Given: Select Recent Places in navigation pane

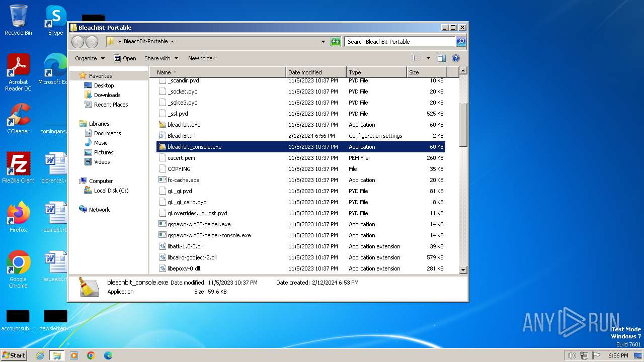Looking at the screenshot, I should [x=111, y=105].
